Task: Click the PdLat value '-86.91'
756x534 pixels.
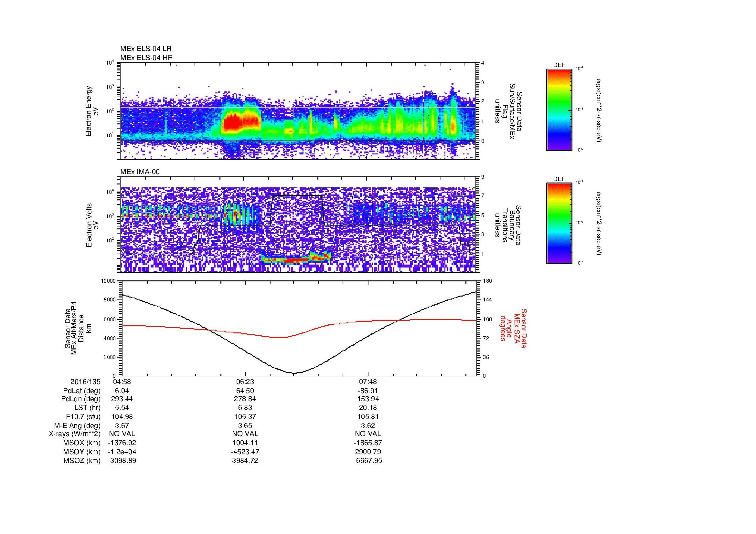Action: coord(368,391)
